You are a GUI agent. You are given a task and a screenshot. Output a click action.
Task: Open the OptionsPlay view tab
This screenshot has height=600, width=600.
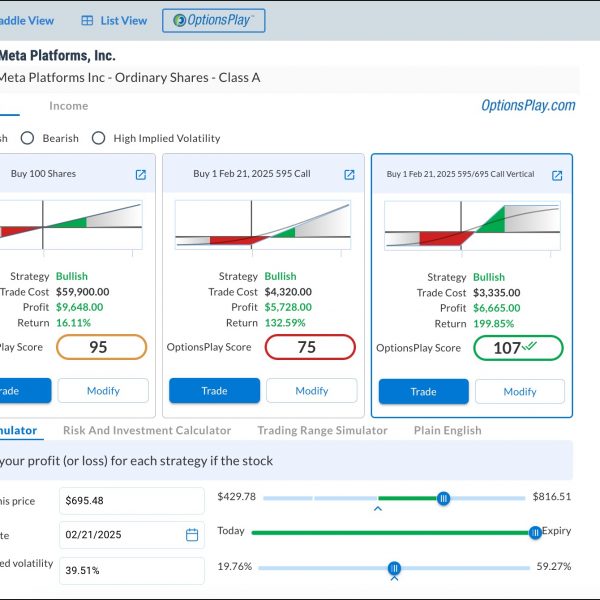pyautogui.click(x=214, y=21)
